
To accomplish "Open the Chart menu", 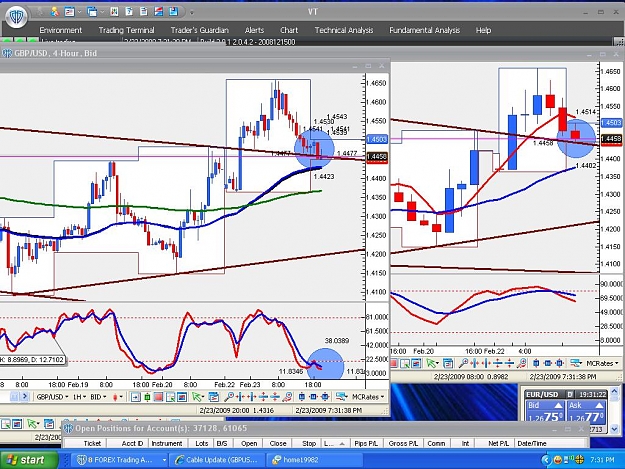I will [x=289, y=30].
